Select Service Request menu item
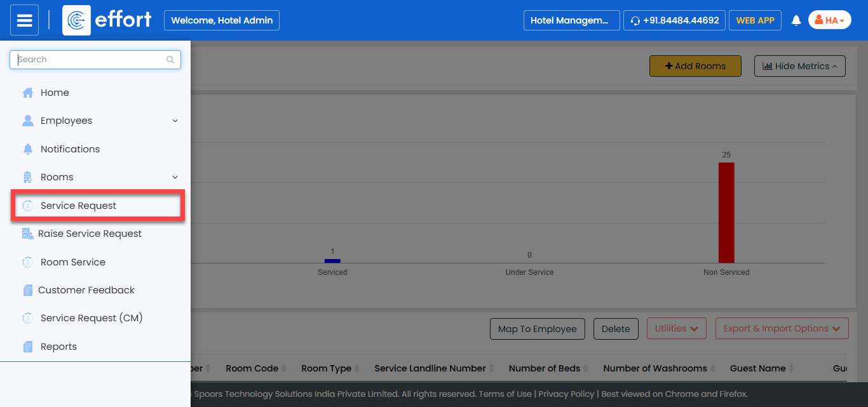This screenshot has height=407, width=868. [78, 206]
